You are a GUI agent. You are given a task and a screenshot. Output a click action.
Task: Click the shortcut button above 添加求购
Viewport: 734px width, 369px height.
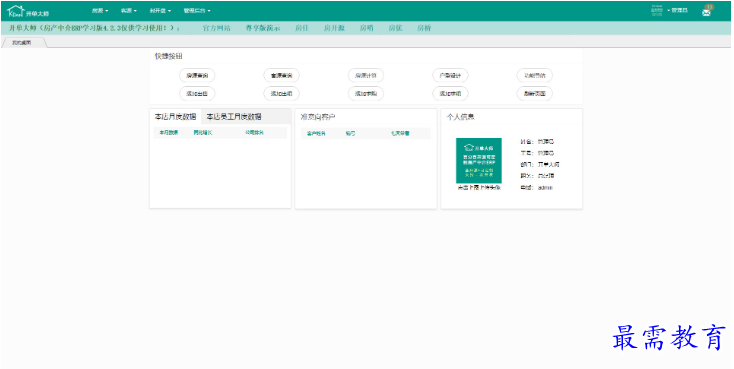366,75
